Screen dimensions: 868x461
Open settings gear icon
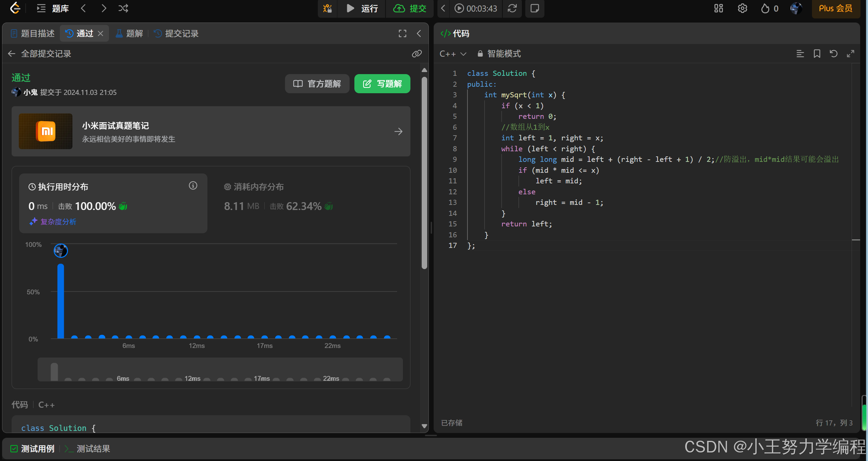pyautogui.click(x=742, y=8)
